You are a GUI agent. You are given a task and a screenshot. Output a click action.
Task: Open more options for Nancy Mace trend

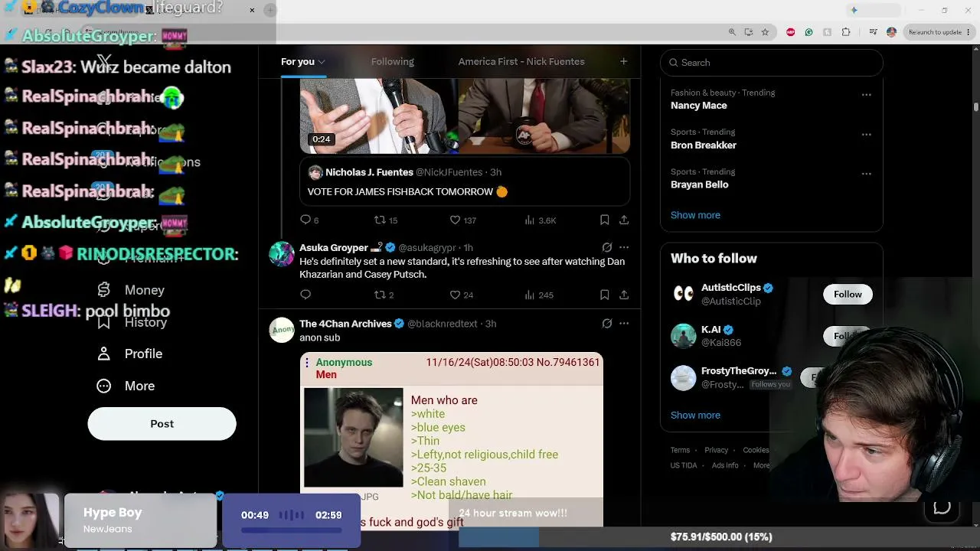click(867, 95)
